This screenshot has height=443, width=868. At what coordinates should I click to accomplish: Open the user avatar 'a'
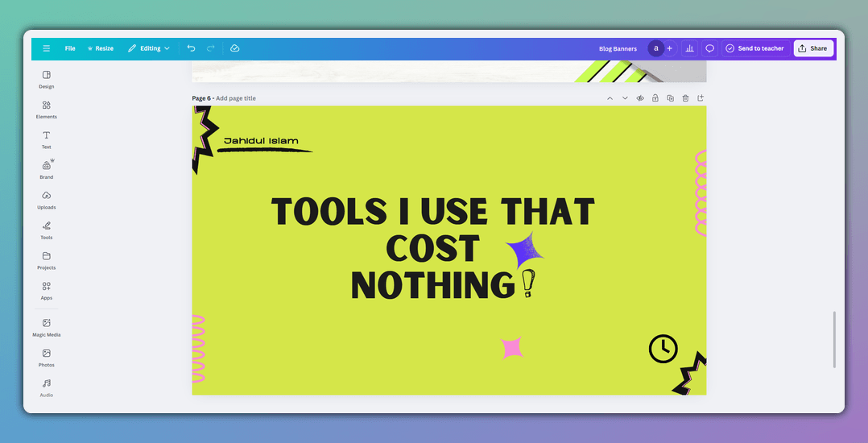656,48
